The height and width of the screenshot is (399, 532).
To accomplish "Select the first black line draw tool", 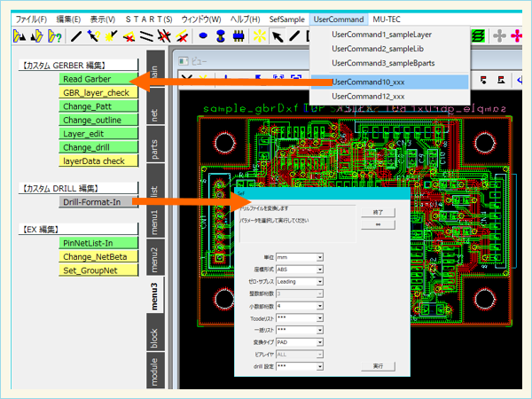I will point(76,36).
